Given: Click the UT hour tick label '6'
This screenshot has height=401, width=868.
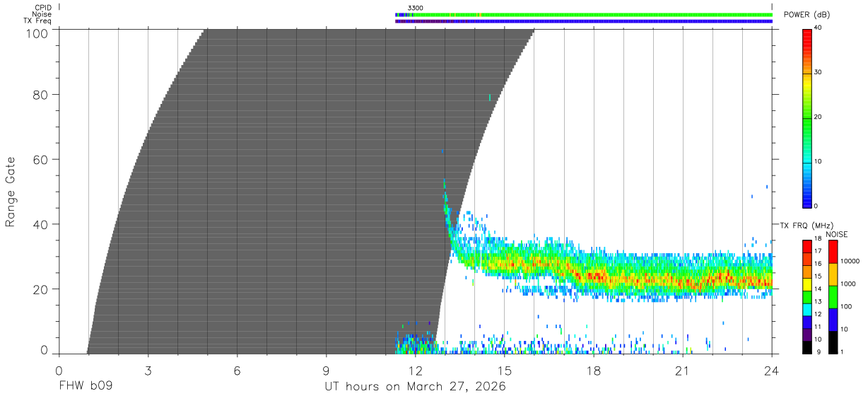Looking at the screenshot, I should [x=237, y=371].
